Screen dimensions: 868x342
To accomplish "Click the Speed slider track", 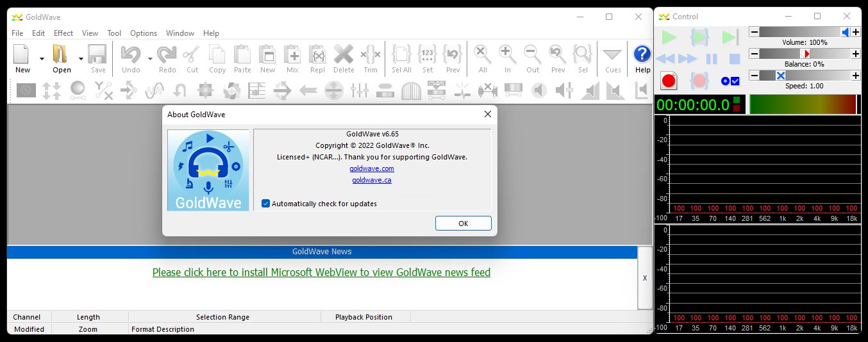I will [x=805, y=76].
